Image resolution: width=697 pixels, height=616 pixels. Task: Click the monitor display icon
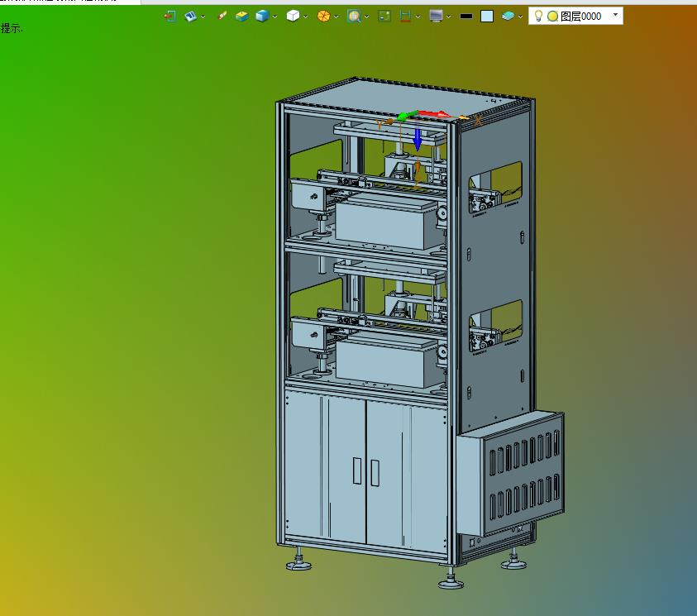[436, 17]
